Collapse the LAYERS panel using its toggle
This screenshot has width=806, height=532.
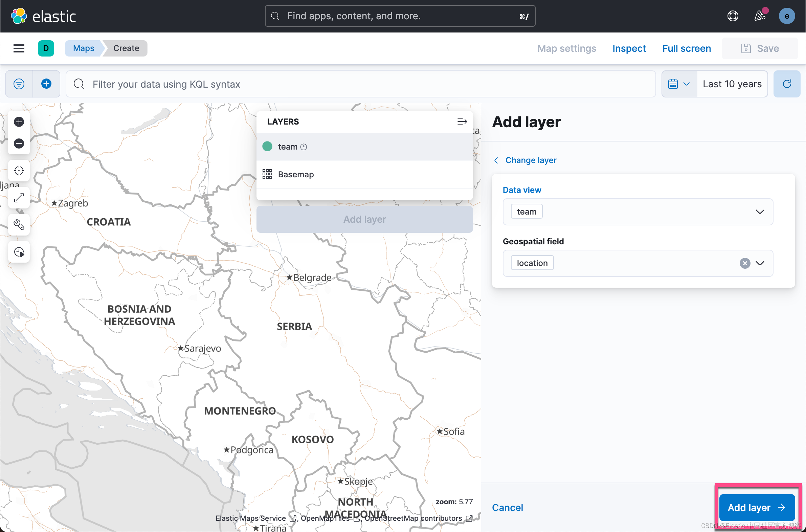coord(462,121)
